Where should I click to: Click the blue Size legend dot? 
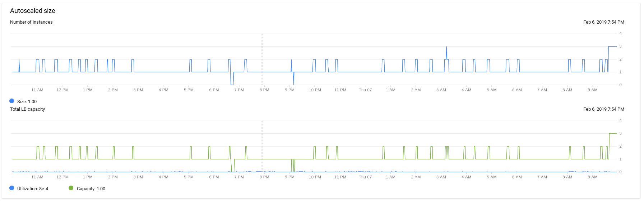[x=12, y=101]
